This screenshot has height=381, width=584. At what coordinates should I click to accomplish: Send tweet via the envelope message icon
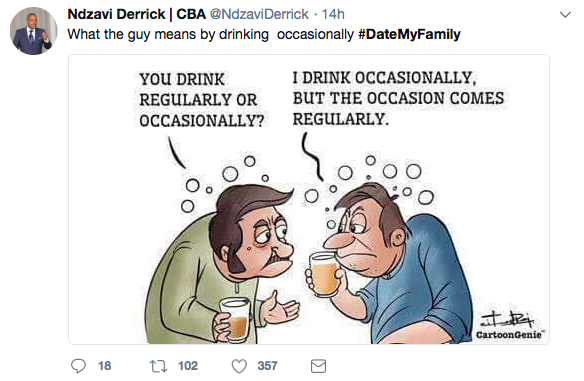318,366
